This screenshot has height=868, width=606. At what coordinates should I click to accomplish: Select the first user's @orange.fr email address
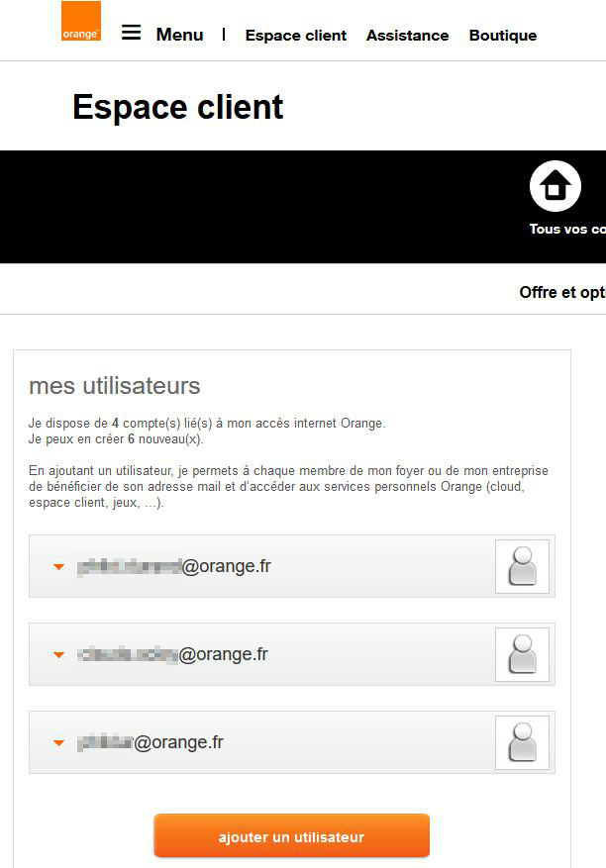(174, 566)
